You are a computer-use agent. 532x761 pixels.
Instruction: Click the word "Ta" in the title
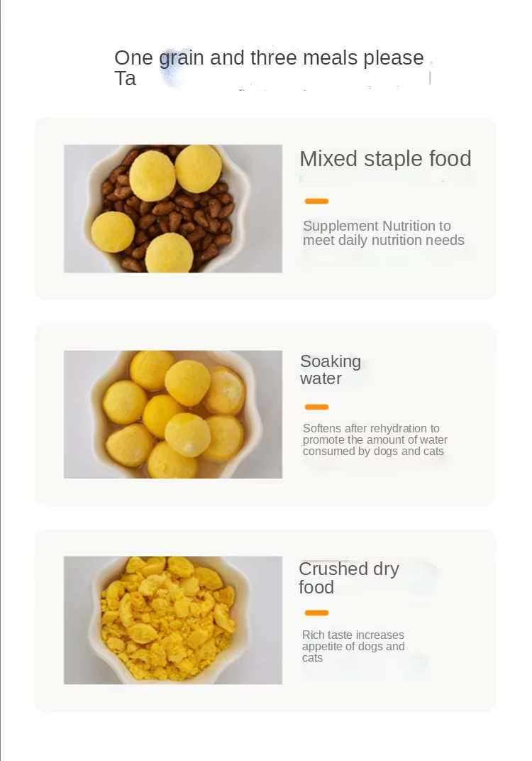(x=125, y=79)
